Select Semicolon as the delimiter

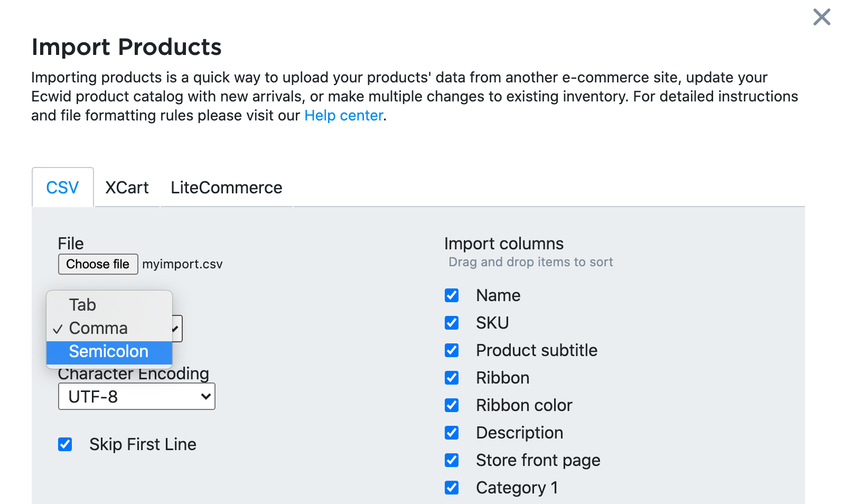(108, 351)
